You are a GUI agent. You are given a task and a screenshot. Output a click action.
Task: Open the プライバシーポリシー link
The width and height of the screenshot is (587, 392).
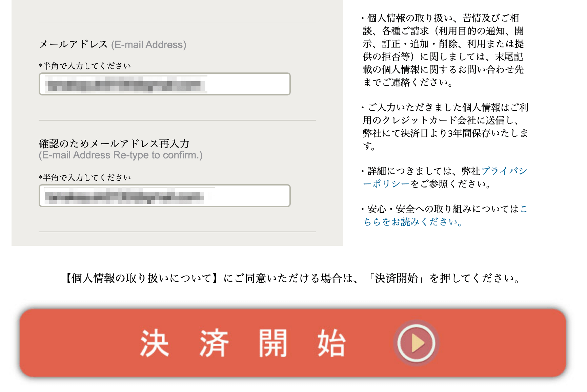pyautogui.click(x=504, y=171)
